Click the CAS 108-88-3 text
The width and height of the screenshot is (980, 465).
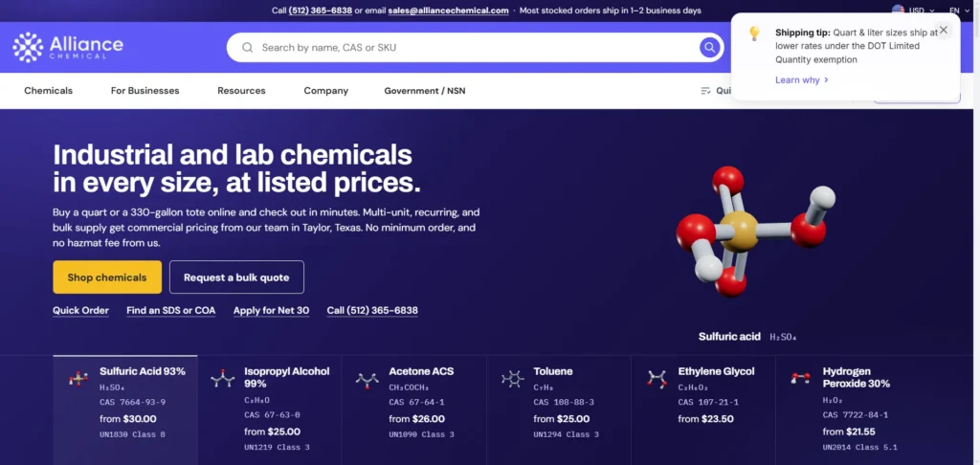coord(564,403)
